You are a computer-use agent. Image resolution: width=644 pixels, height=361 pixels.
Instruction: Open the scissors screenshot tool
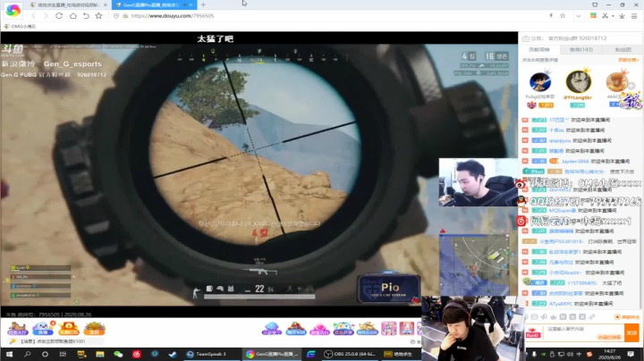click(605, 15)
